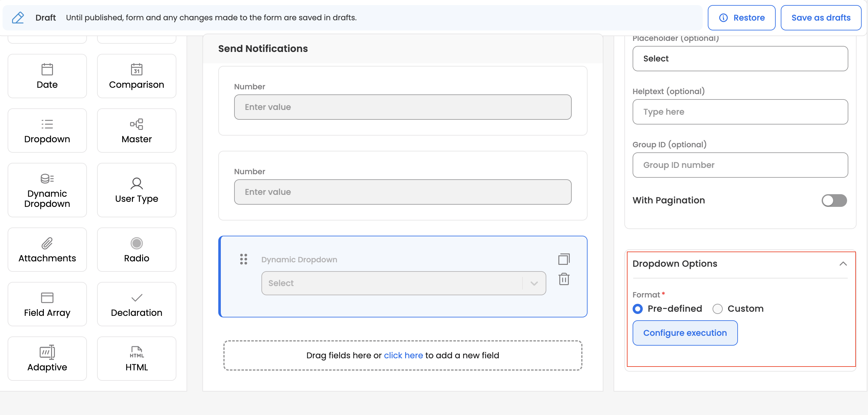Click the Configure execution button
Image resolution: width=868 pixels, height=415 pixels.
[x=685, y=333]
